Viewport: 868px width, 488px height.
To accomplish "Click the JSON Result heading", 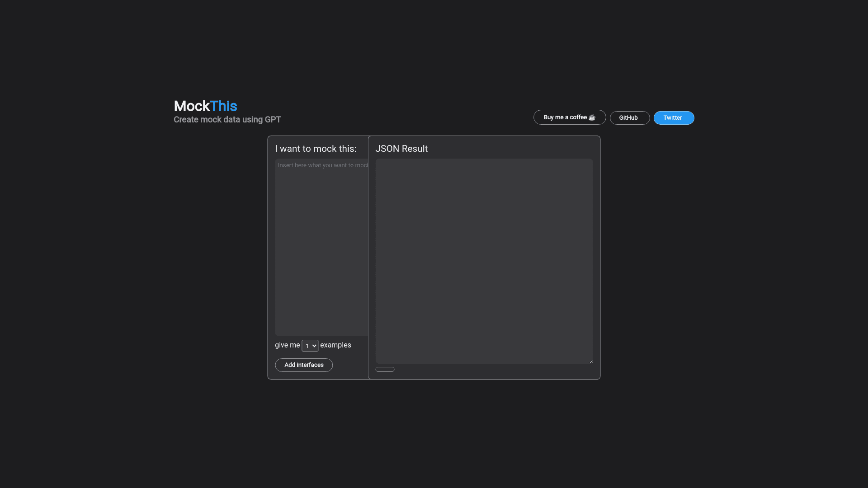I will (401, 149).
